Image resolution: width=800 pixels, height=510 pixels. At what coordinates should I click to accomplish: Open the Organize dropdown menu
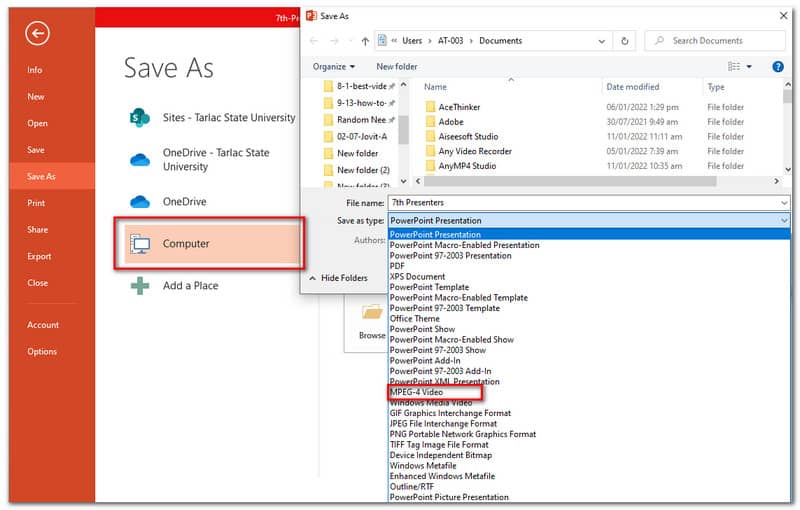333,67
